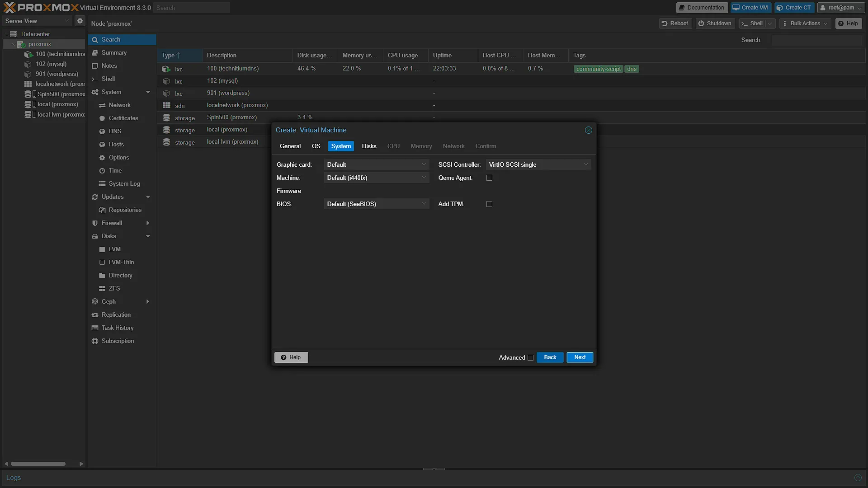Toggle the Advanced checkbox
The image size is (868, 488).
530,357
